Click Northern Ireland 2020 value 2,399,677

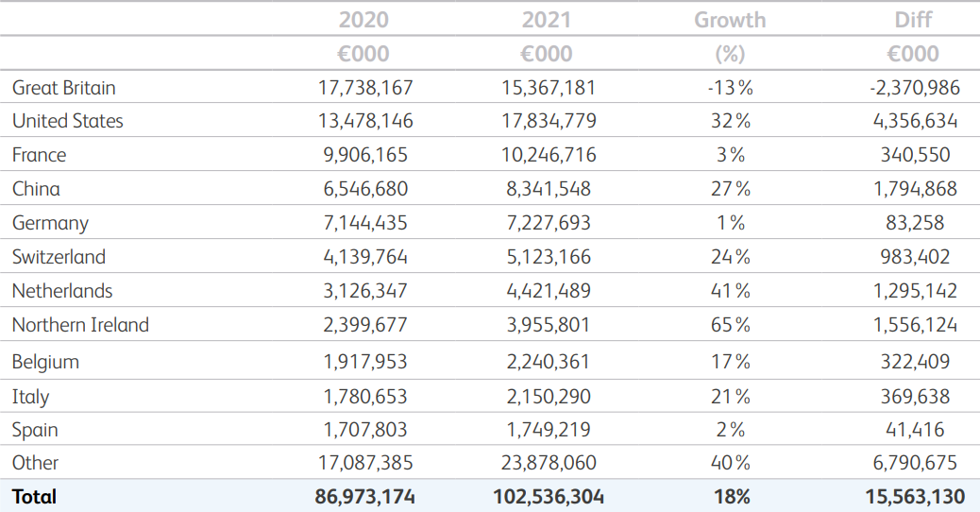pyautogui.click(x=365, y=325)
